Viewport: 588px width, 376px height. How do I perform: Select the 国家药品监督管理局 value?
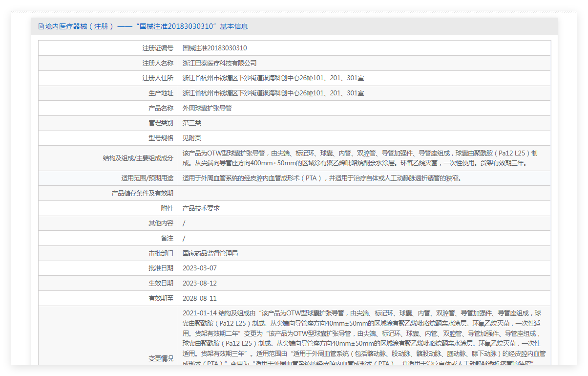[x=210, y=254]
